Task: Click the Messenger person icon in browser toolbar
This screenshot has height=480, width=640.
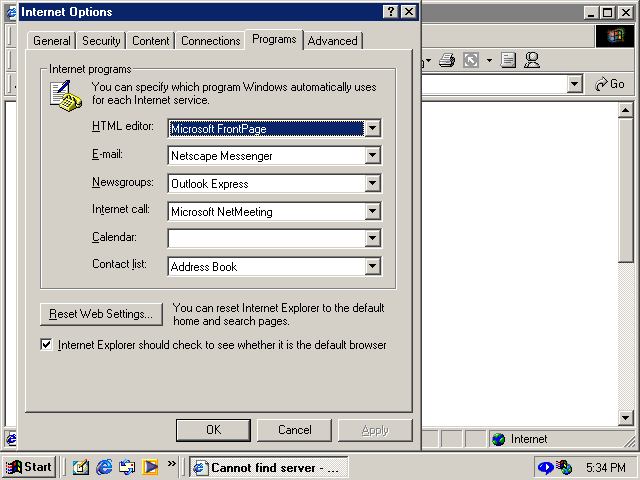Action: click(532, 60)
